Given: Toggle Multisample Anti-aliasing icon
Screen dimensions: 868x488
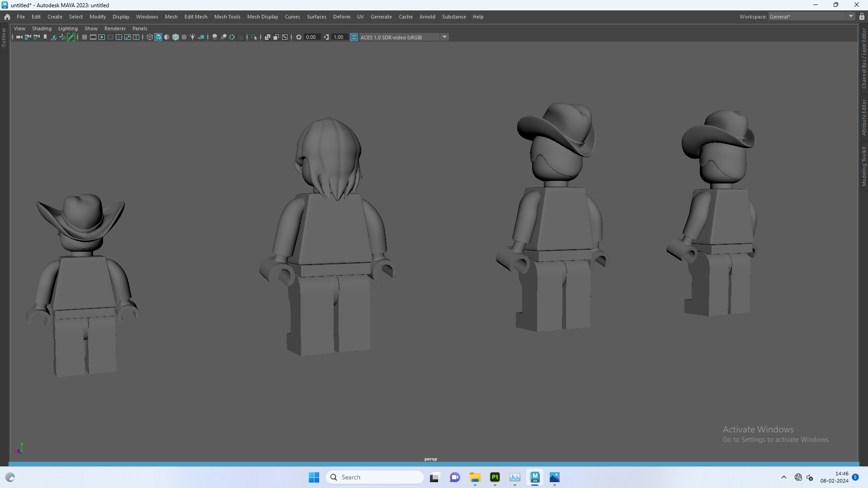Looking at the screenshot, I should (x=232, y=37).
